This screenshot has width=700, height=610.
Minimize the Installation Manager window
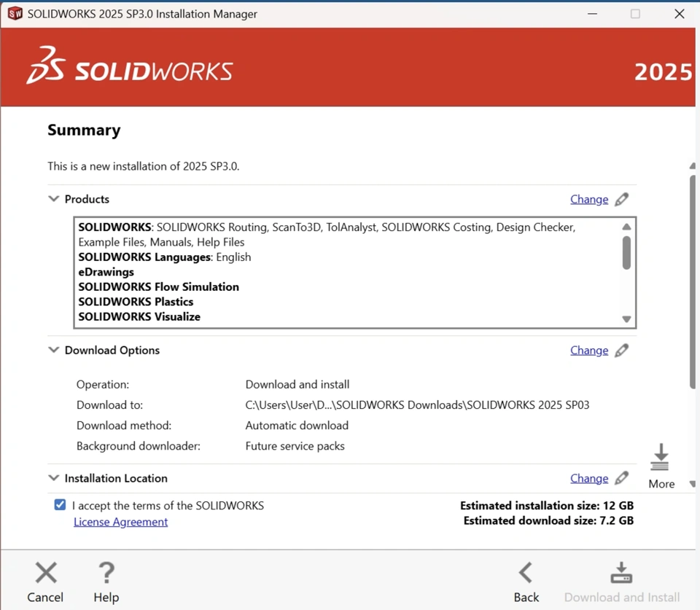592,14
